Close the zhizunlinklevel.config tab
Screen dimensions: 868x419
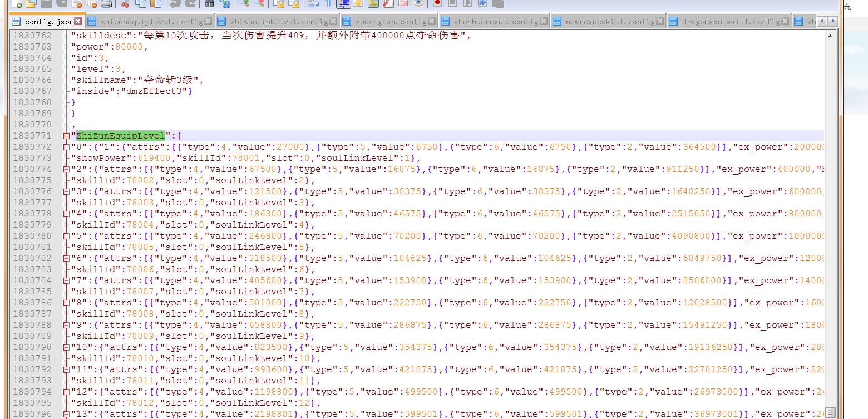[x=333, y=22]
